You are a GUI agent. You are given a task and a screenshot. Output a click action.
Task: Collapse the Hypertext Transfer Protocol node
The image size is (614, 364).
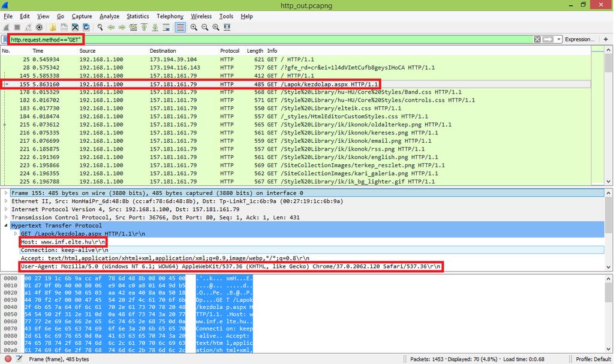(x=6, y=225)
